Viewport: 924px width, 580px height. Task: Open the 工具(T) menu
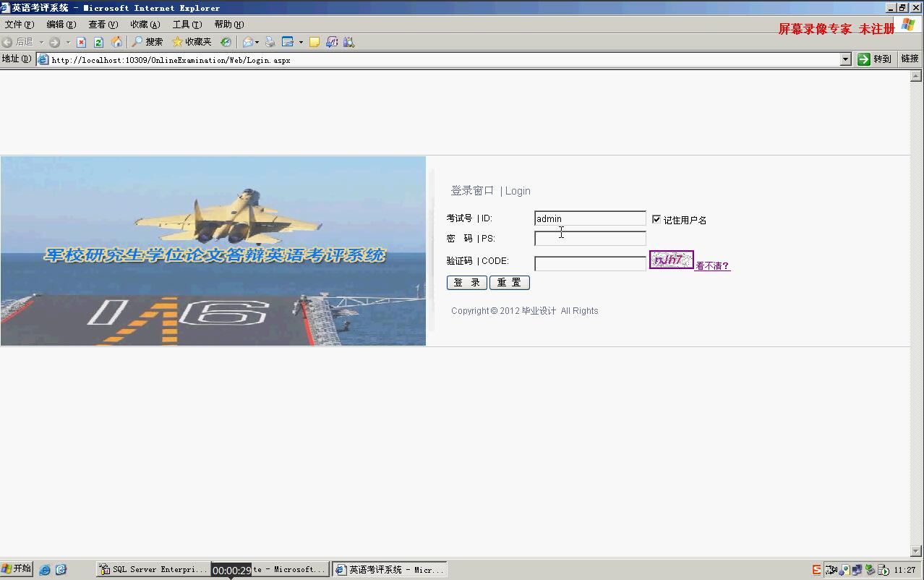(187, 25)
